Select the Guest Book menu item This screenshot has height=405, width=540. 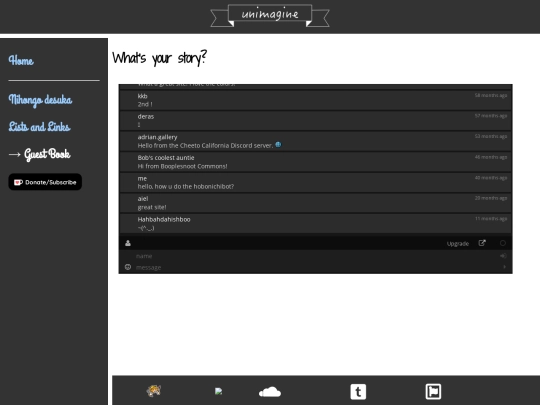[47, 154]
